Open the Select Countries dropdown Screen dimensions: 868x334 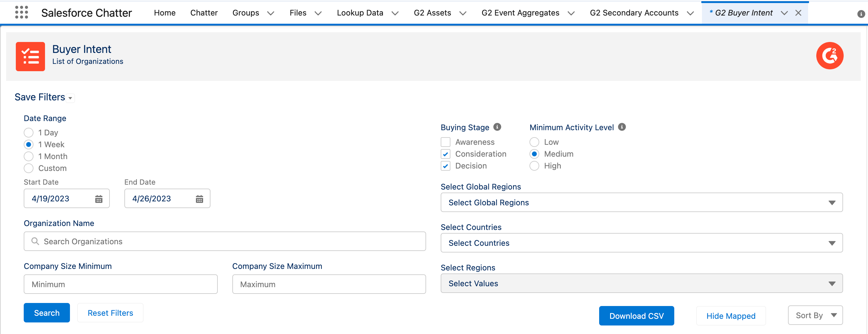(x=641, y=243)
